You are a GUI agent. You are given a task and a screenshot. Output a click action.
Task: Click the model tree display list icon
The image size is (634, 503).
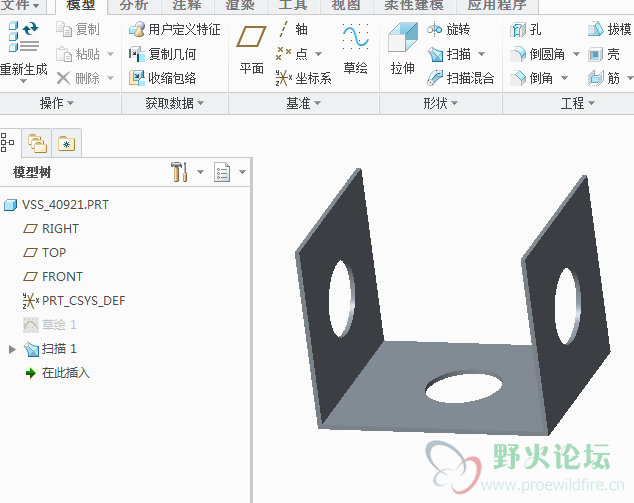pos(222,172)
